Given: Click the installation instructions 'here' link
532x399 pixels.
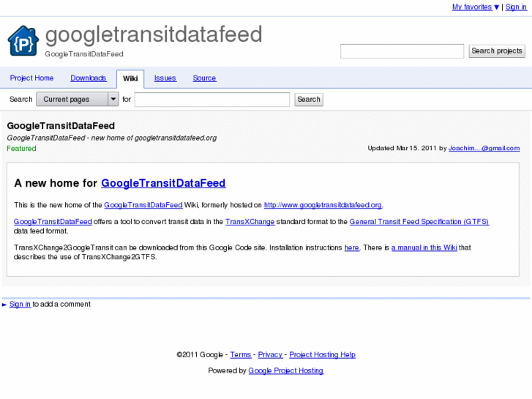Looking at the screenshot, I should [351, 248].
